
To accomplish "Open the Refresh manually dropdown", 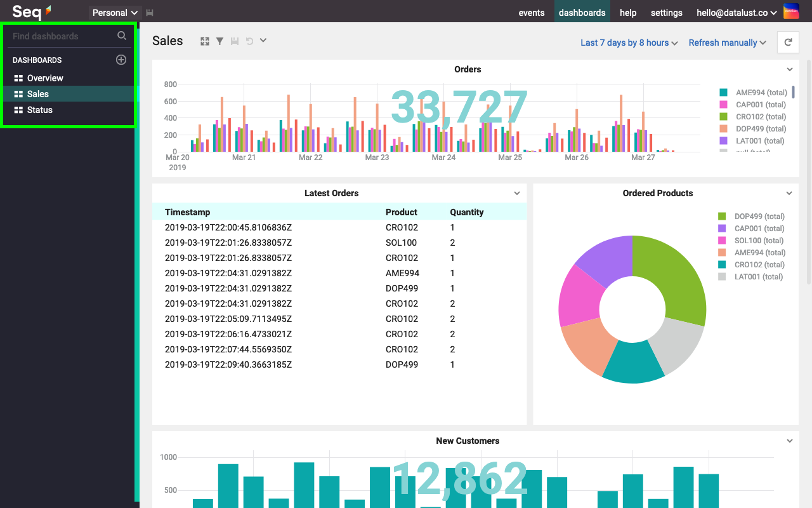I will click(x=728, y=43).
